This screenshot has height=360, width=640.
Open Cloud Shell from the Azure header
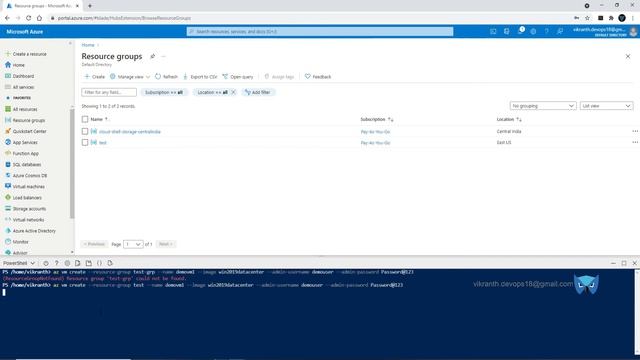[493, 31]
